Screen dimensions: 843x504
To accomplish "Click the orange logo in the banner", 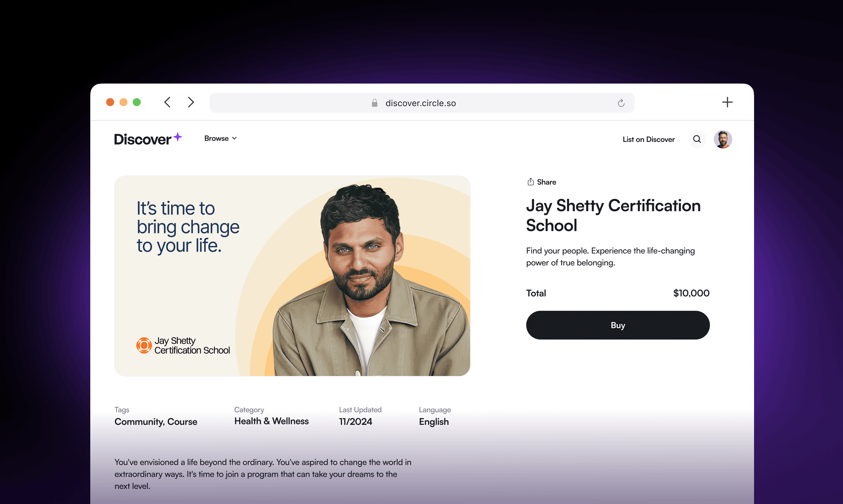I will point(144,346).
